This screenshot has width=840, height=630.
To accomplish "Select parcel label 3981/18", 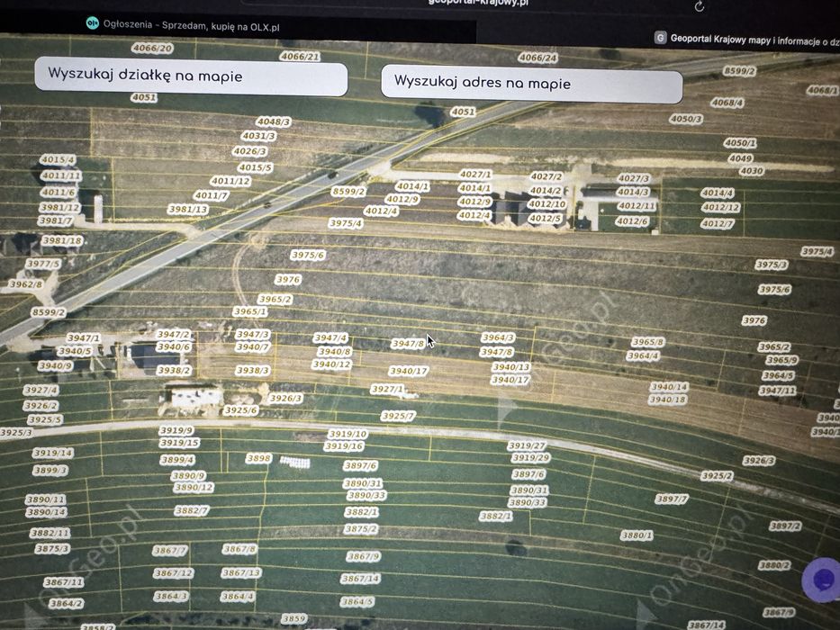I will (x=62, y=240).
